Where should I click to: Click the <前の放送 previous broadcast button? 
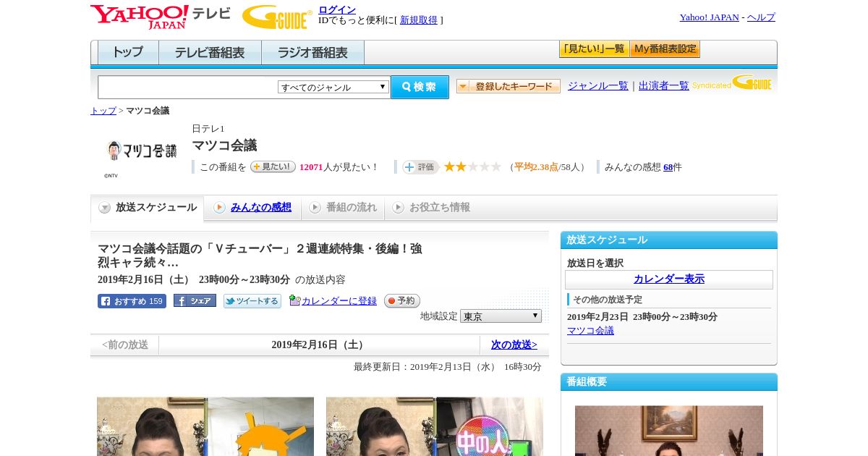(x=125, y=345)
